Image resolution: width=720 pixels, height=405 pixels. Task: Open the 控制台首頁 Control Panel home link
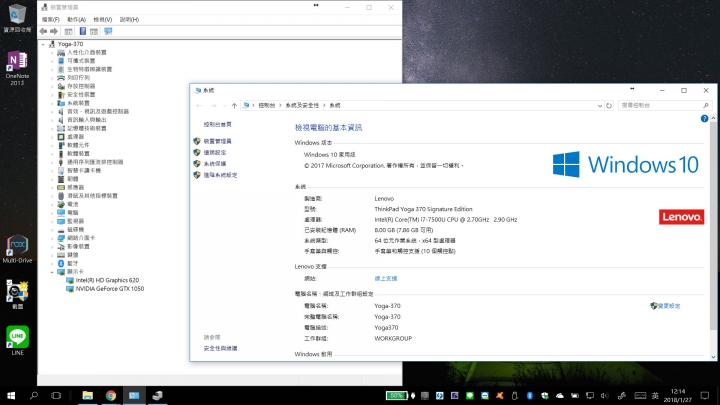pos(218,124)
